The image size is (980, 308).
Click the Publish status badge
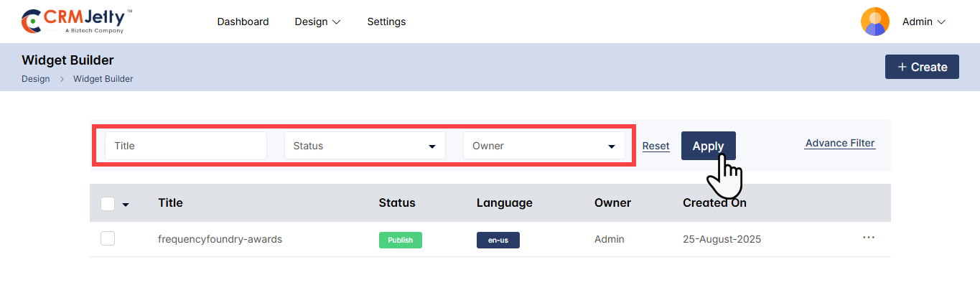pyautogui.click(x=400, y=240)
